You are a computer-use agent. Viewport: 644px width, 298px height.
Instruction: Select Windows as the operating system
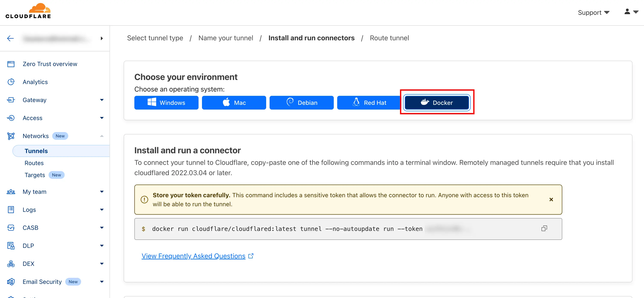[166, 103]
